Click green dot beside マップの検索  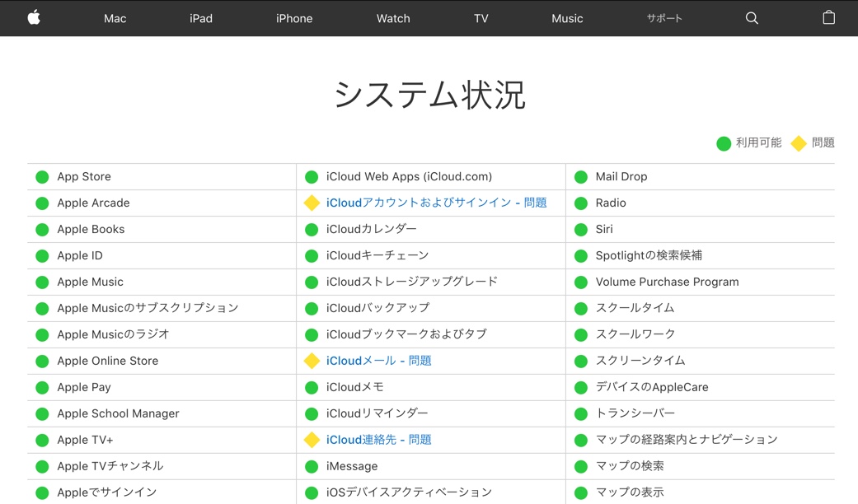580,466
